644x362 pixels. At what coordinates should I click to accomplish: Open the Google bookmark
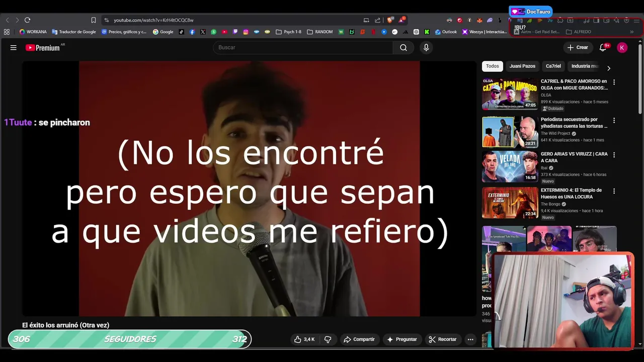163,32
